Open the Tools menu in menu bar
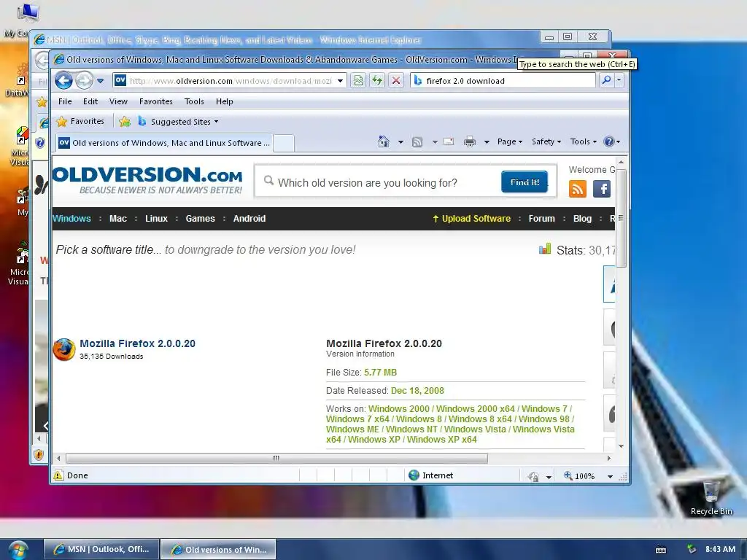 (x=194, y=101)
